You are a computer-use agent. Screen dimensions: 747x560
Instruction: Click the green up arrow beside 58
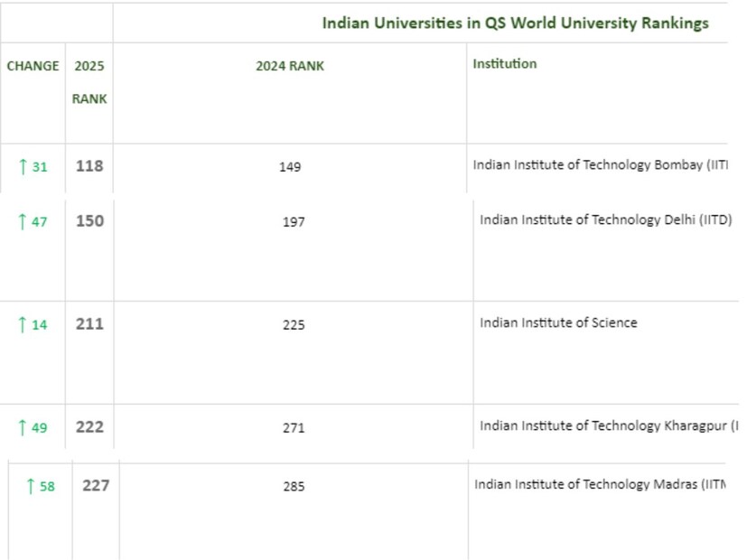click(x=31, y=487)
